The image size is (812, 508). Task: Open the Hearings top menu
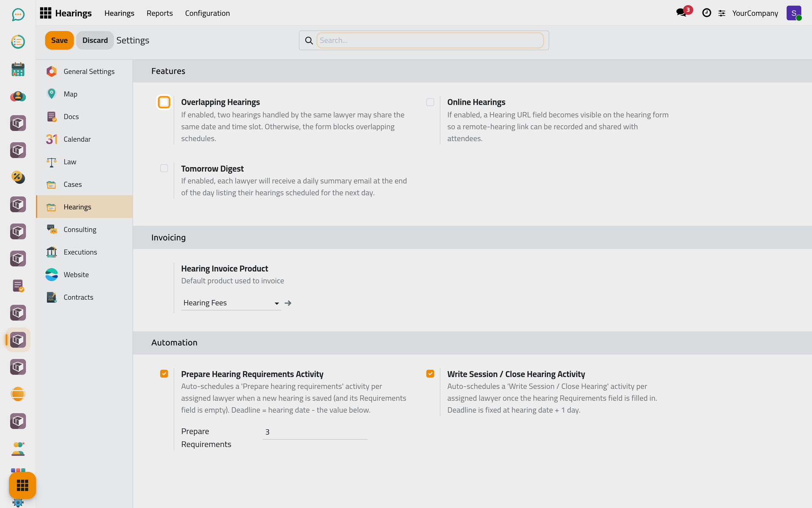(119, 13)
